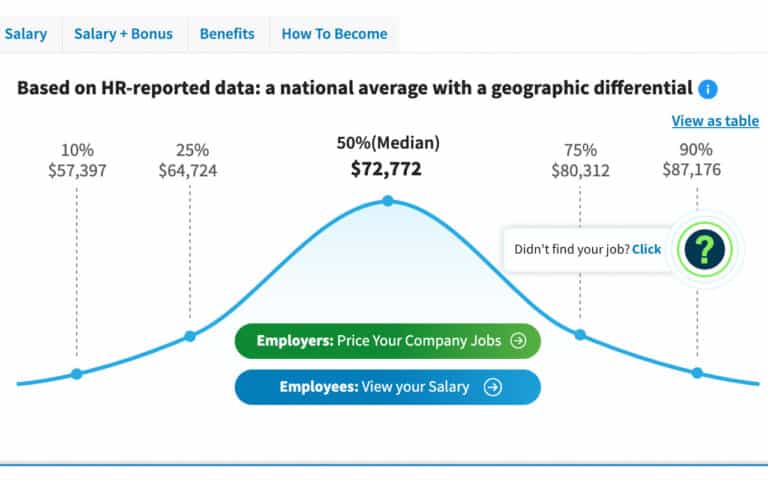Click Employers: Price Your Company Jobs button

click(387, 340)
